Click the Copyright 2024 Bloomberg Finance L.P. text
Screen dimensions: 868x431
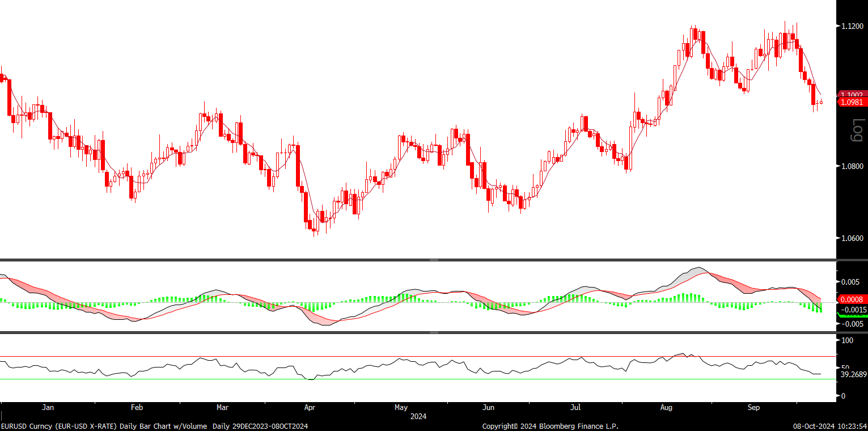[551, 426]
